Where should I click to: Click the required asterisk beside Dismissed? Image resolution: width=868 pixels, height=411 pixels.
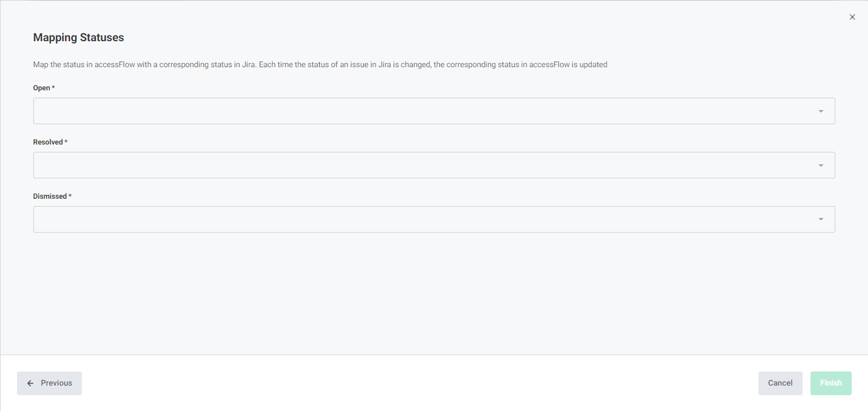(x=70, y=196)
